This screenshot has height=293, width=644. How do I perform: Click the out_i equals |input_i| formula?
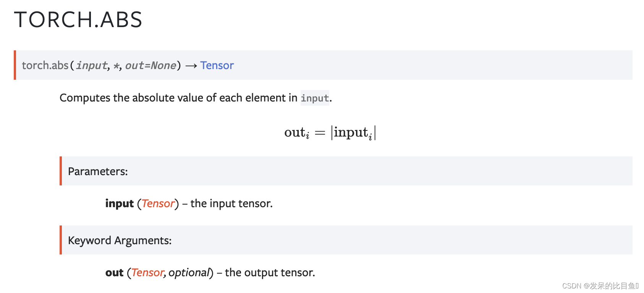pyautogui.click(x=330, y=133)
